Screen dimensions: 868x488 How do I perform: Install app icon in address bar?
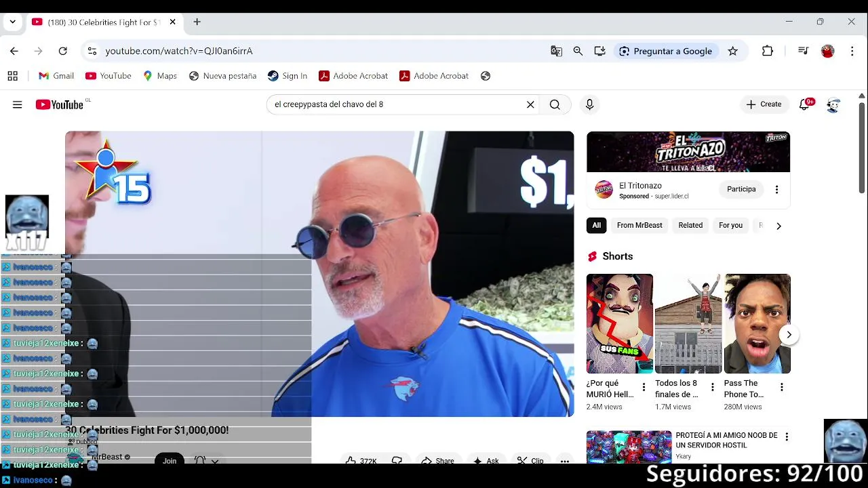click(599, 51)
